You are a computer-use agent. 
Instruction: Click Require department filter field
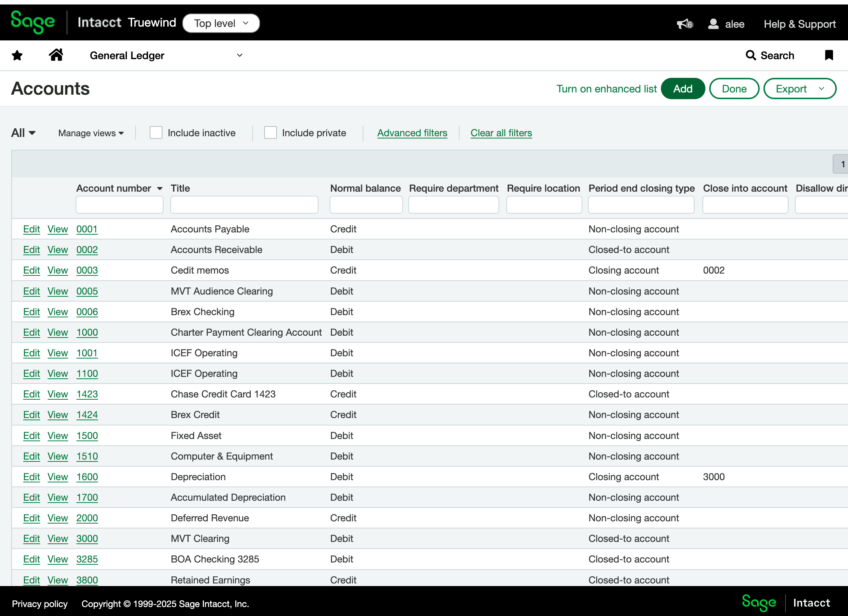coord(454,205)
